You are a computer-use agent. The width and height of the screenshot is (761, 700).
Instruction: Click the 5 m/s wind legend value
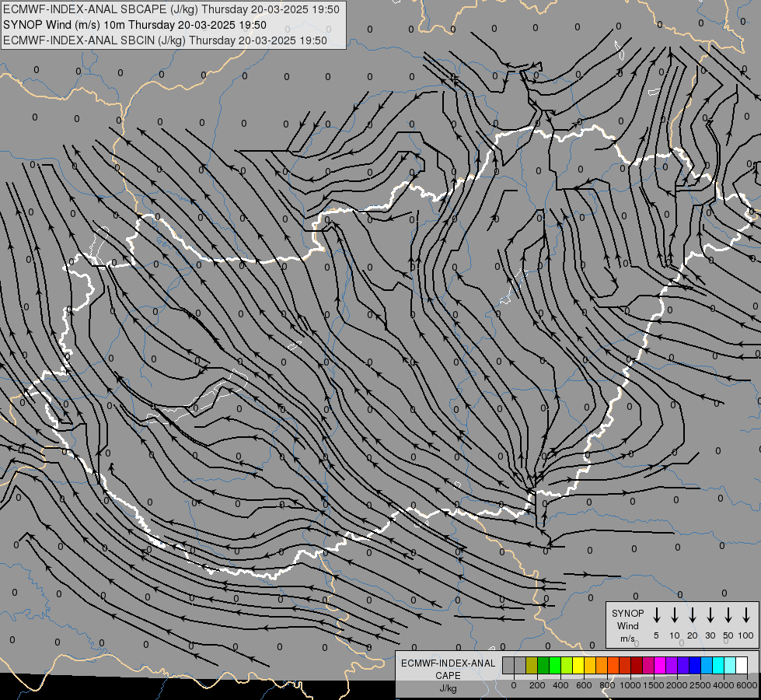[656, 635]
